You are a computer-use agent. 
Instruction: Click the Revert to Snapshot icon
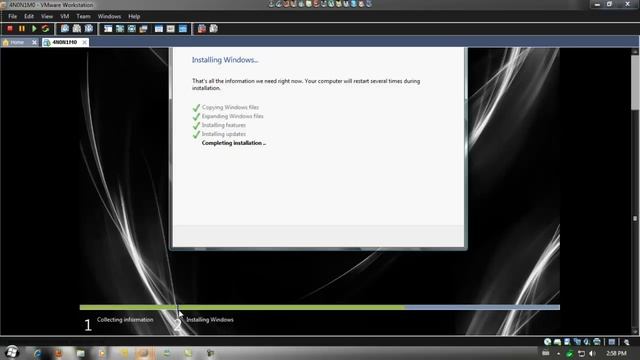[x=77, y=29]
